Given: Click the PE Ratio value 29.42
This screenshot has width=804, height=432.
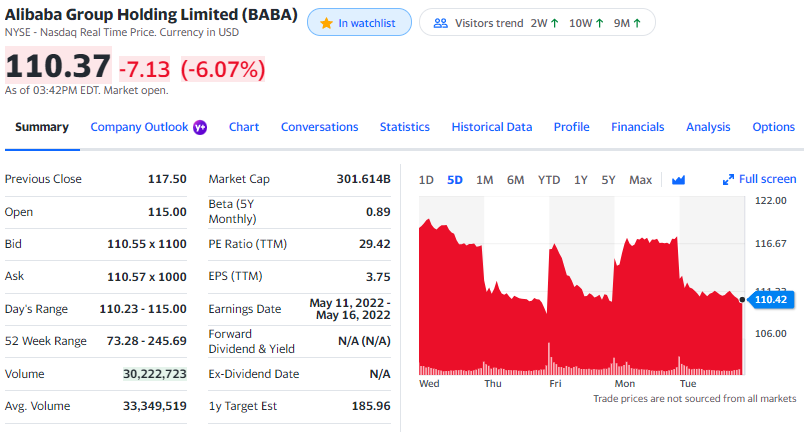Looking at the screenshot, I should tap(375, 244).
